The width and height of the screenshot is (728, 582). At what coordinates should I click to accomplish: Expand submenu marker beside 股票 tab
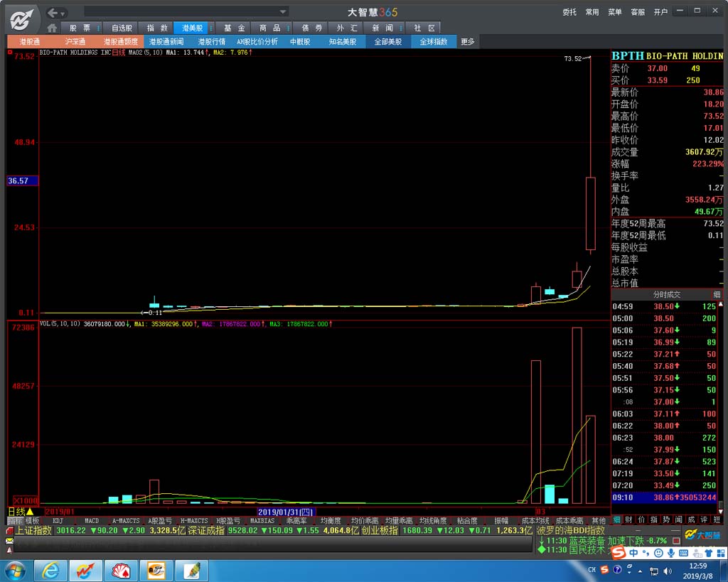98,28
